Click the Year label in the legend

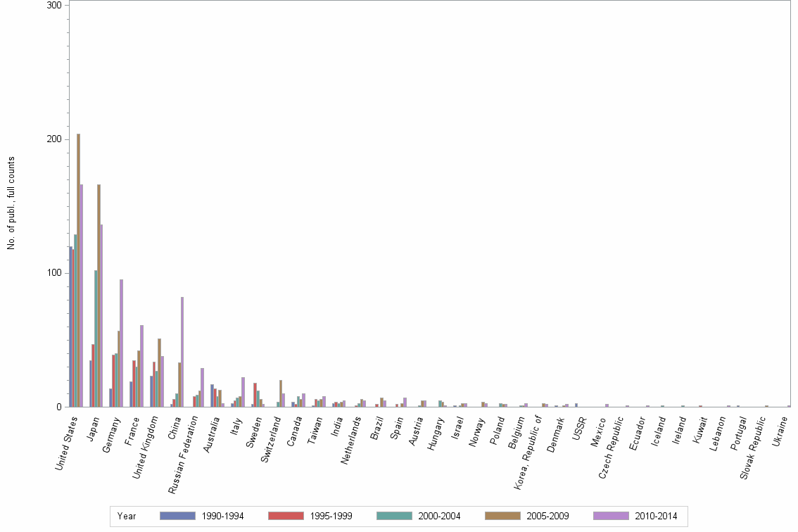(x=127, y=516)
